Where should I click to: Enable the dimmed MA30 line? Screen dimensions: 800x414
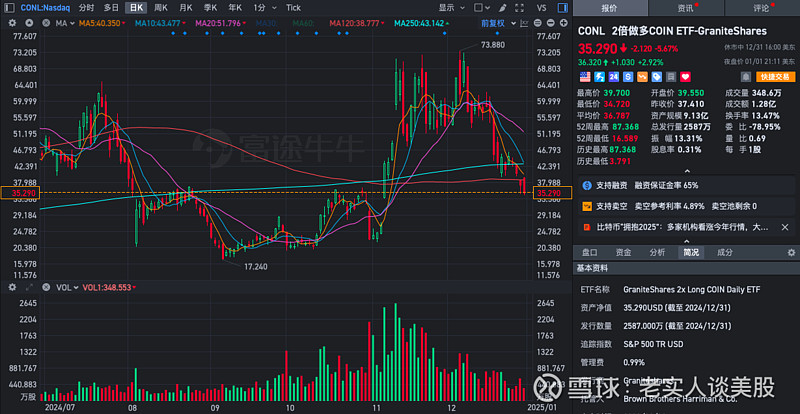pos(266,23)
